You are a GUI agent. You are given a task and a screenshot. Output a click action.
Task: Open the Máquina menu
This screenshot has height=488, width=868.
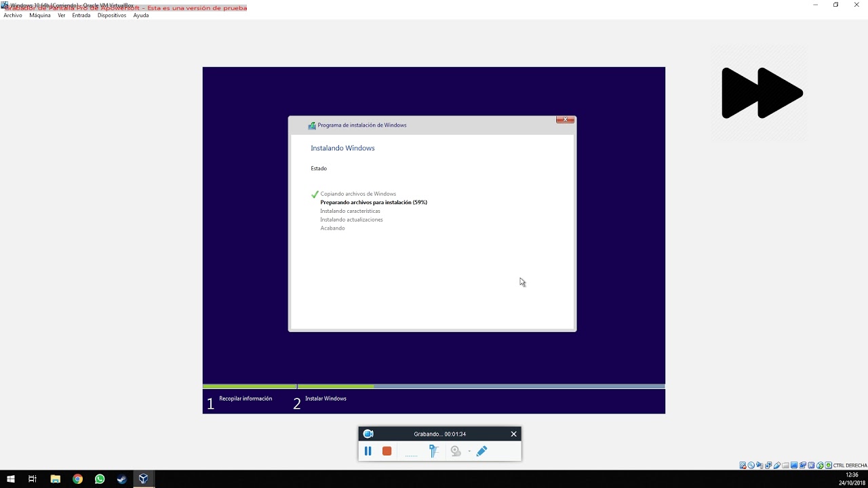pos(40,15)
